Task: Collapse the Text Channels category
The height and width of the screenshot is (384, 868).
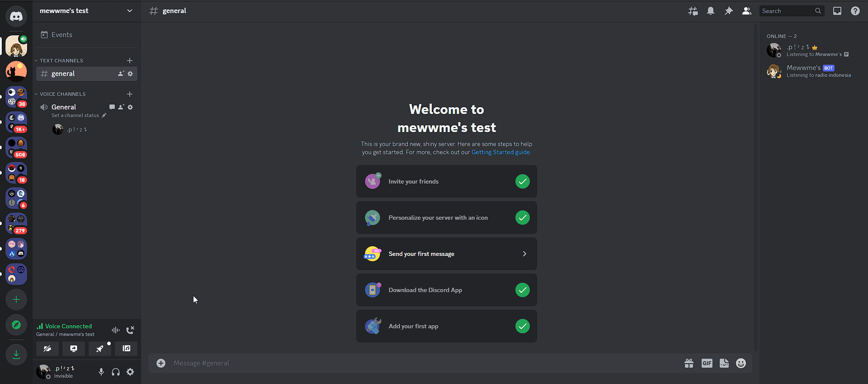Action: [x=61, y=61]
